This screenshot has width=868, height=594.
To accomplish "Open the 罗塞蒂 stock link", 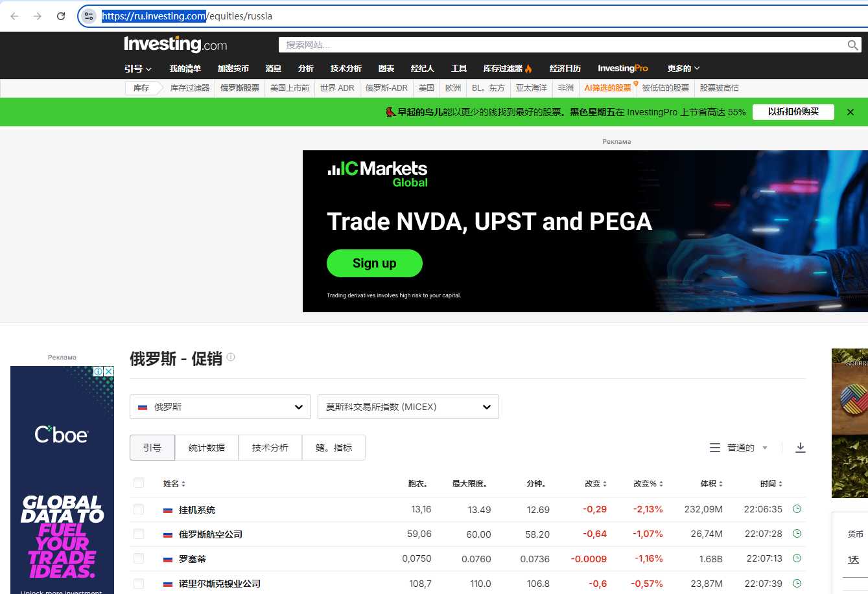I will (x=193, y=559).
